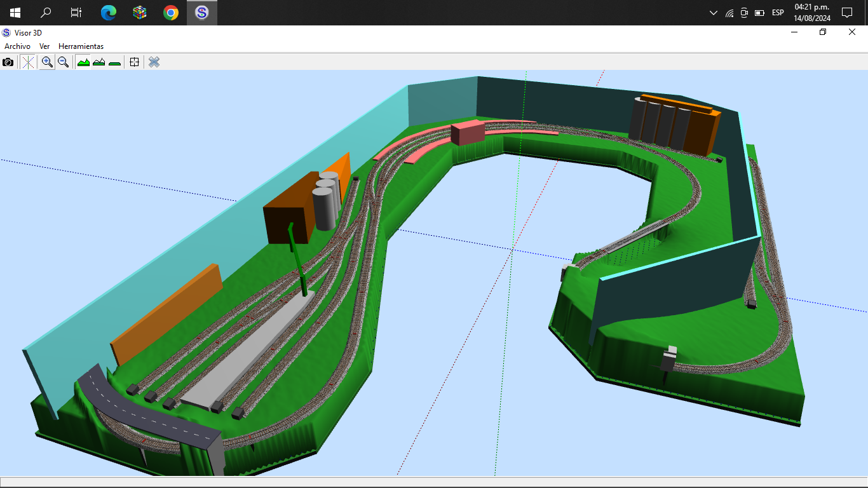The height and width of the screenshot is (488, 868).
Task: Select flat terrain mode icon
Action: 115,62
